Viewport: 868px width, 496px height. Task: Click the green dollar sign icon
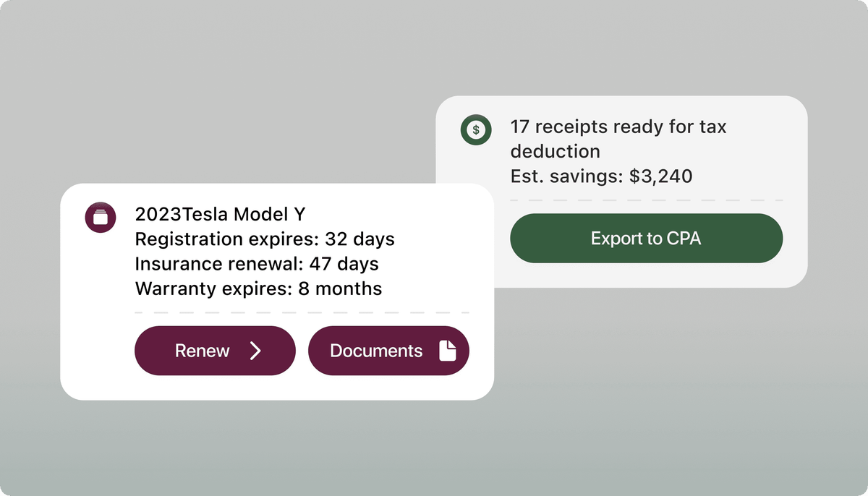click(x=475, y=130)
